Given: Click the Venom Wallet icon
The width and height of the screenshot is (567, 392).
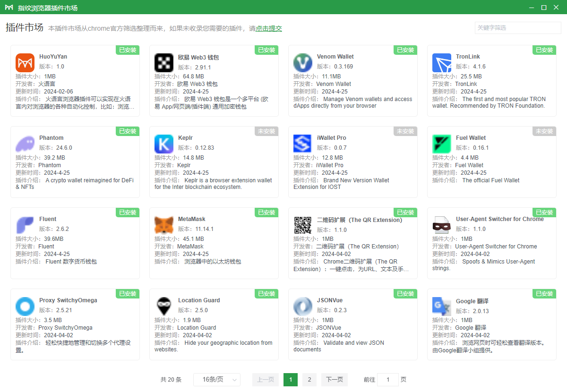Looking at the screenshot, I should point(303,63).
